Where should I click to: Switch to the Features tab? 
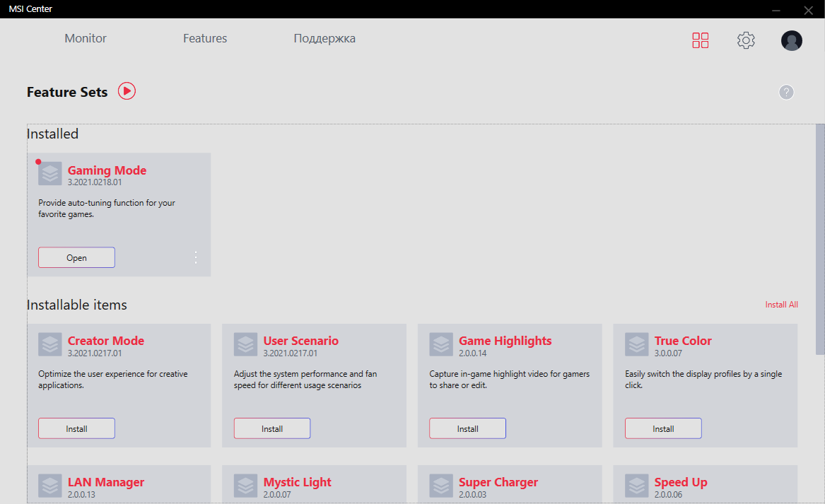[x=205, y=38]
